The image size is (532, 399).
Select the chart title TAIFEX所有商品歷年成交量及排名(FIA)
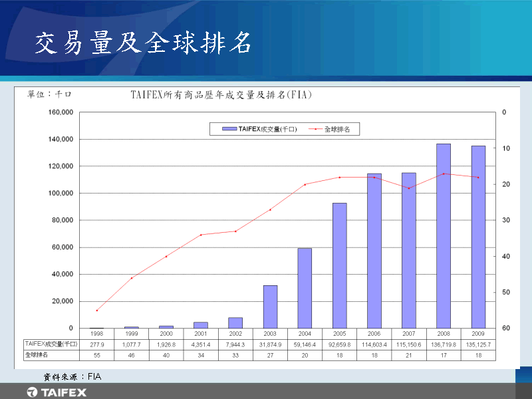tap(221, 94)
